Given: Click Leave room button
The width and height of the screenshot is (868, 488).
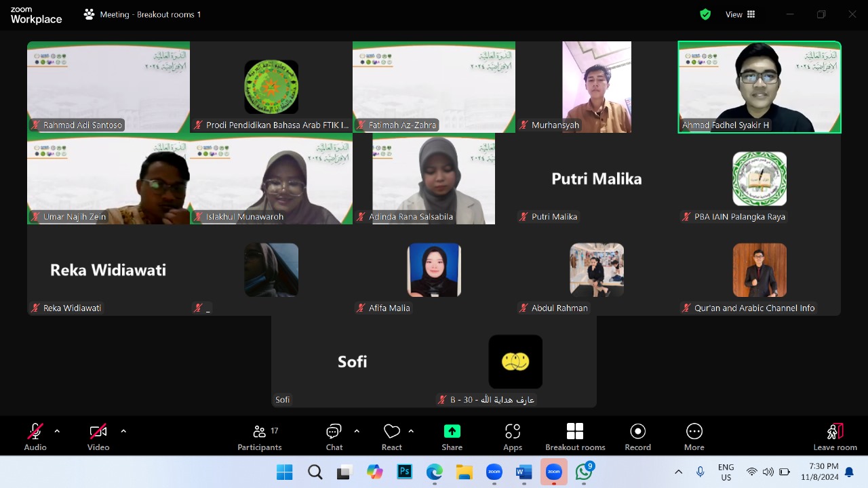Looking at the screenshot, I should tap(835, 436).
